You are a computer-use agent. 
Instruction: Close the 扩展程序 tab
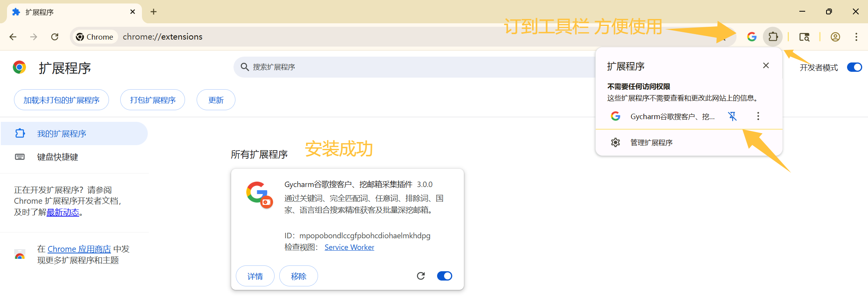click(133, 12)
